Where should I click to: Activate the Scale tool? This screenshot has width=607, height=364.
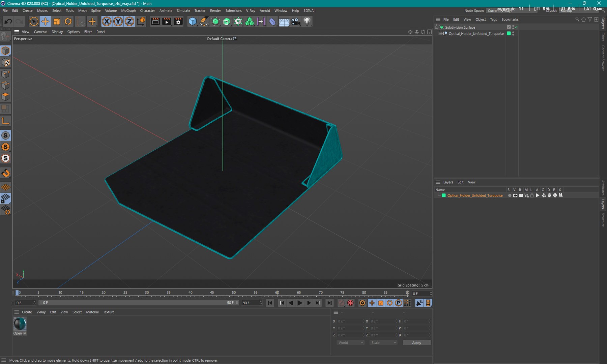[x=57, y=22]
